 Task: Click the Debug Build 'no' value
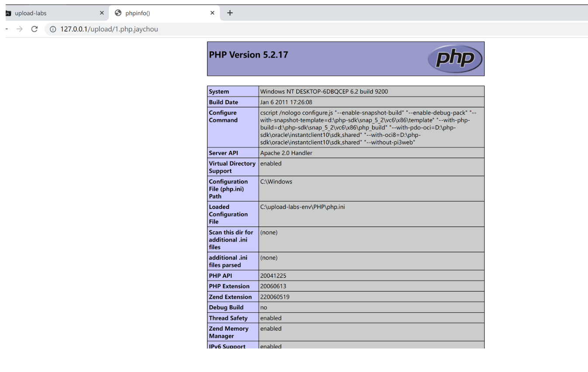(264, 307)
